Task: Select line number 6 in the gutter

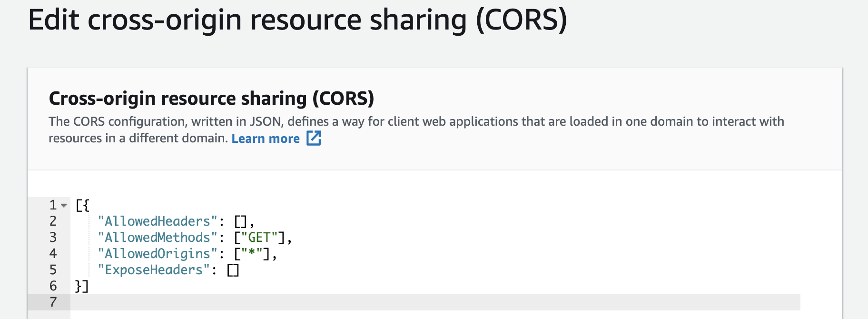Action: (x=53, y=286)
